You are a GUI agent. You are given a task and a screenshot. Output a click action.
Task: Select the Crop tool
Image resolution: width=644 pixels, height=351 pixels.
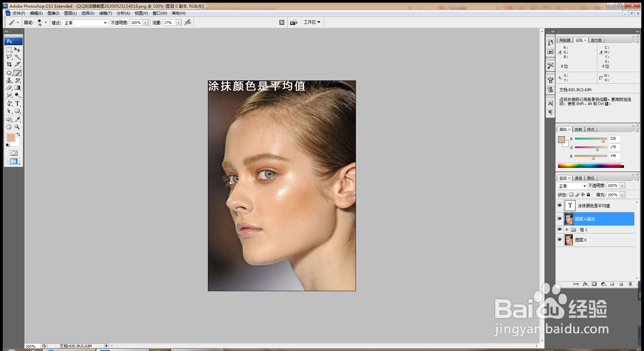tap(9, 64)
